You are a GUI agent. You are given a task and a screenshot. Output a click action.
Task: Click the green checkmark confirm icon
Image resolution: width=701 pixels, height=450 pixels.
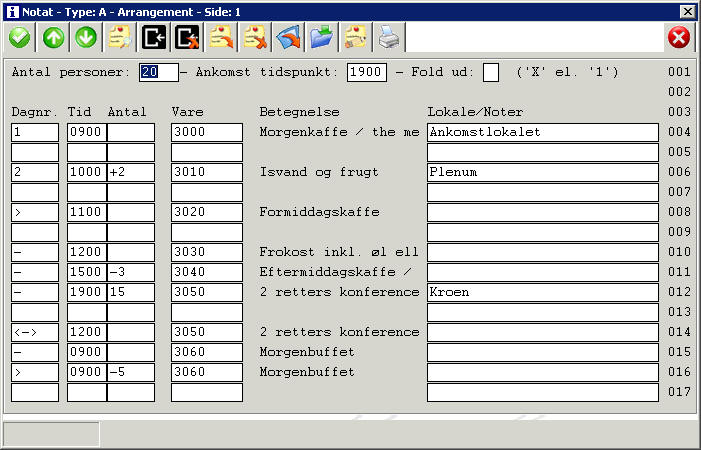[x=19, y=38]
